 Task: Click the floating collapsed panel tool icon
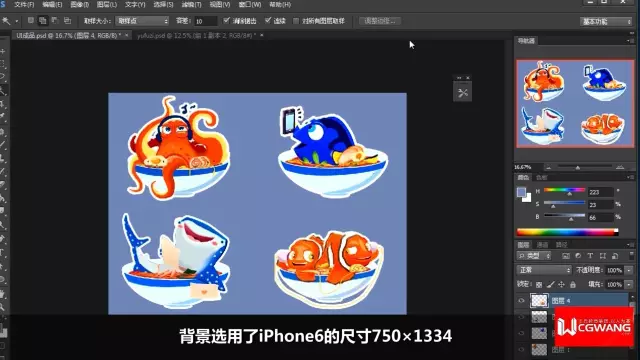(x=462, y=93)
